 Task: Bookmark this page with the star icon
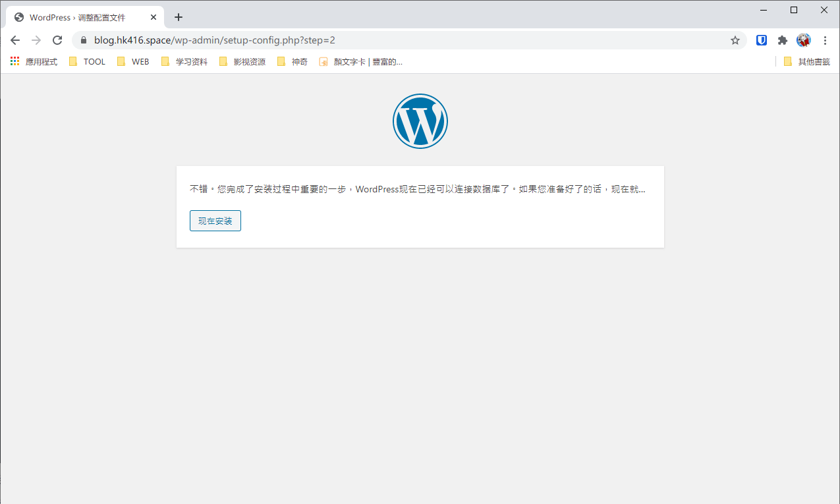click(735, 40)
